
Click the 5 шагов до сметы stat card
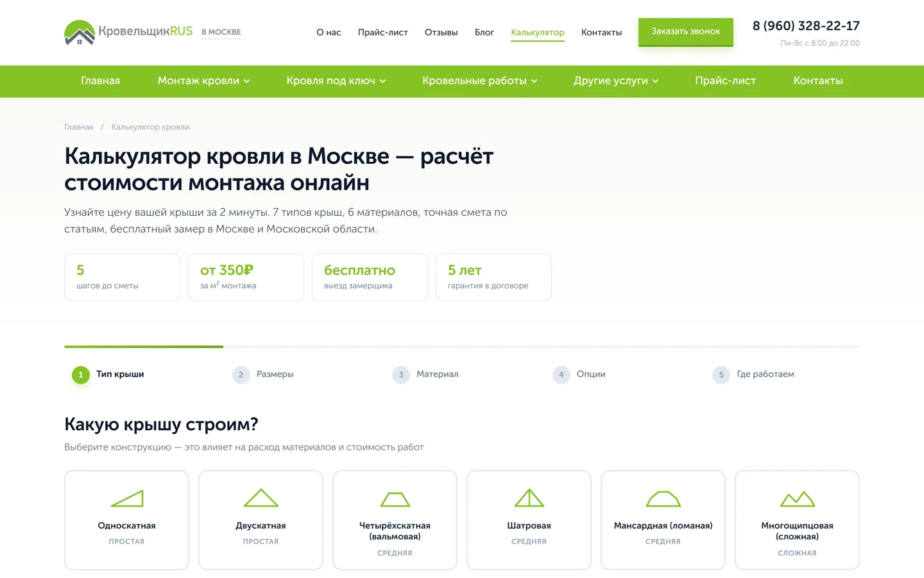[122, 277]
